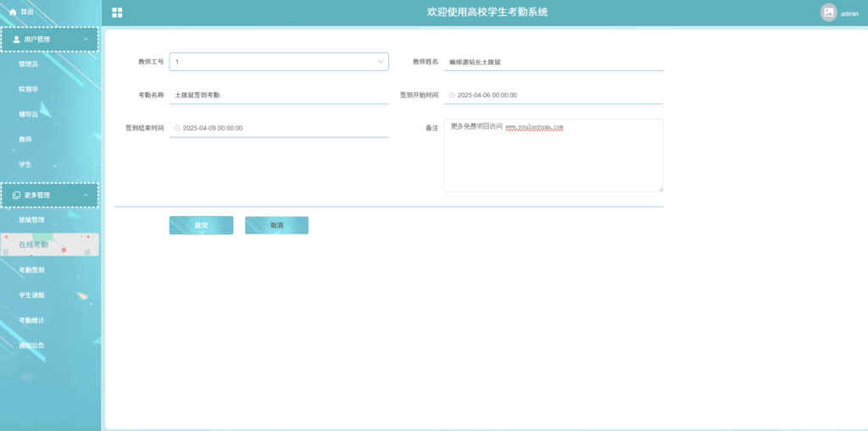Click inside the 备注 textarea

click(554, 156)
